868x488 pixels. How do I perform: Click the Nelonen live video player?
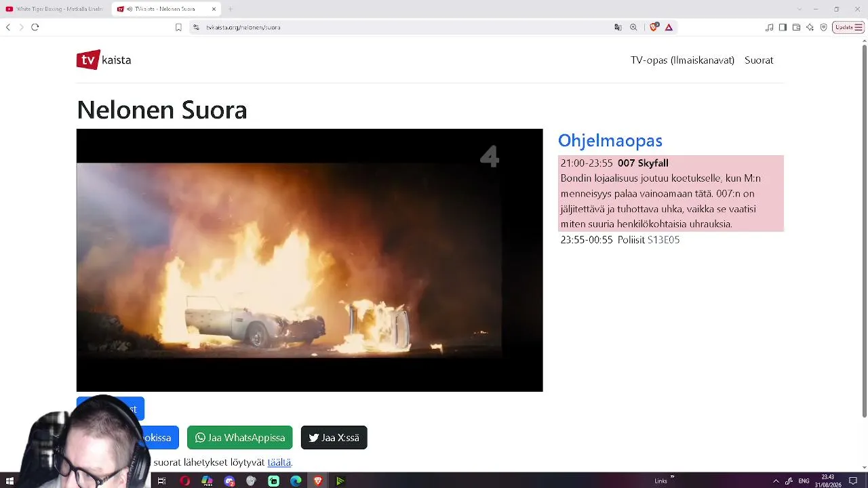click(309, 260)
